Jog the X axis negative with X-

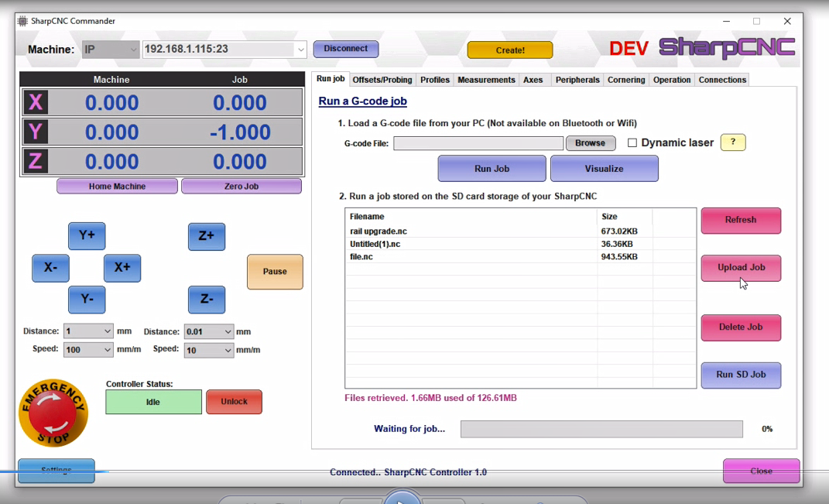(51, 268)
